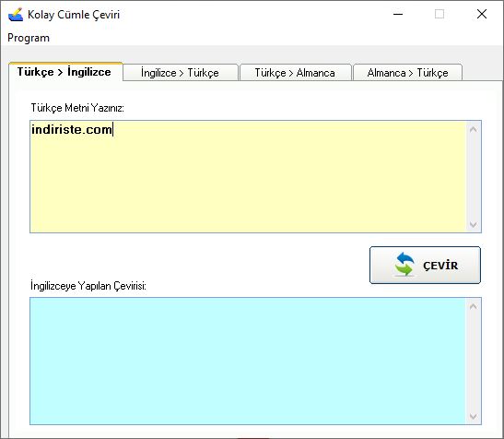
Task: Click the Kolay Cümle Çeviri app icon
Action: pos(16,15)
